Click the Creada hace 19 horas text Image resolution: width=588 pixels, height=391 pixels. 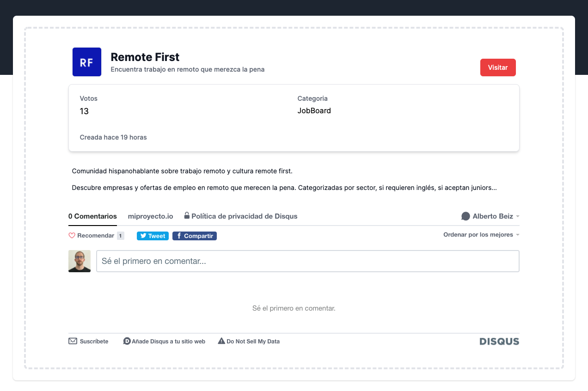[113, 137]
